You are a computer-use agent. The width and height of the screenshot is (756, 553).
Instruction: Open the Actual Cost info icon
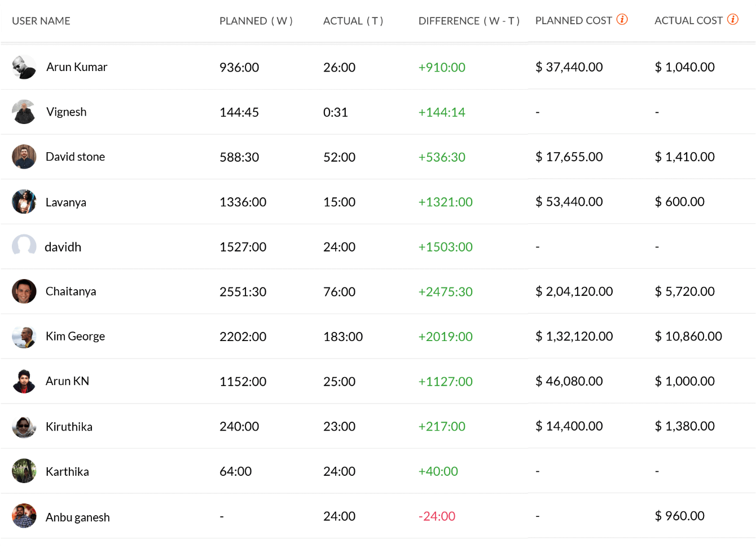(733, 19)
